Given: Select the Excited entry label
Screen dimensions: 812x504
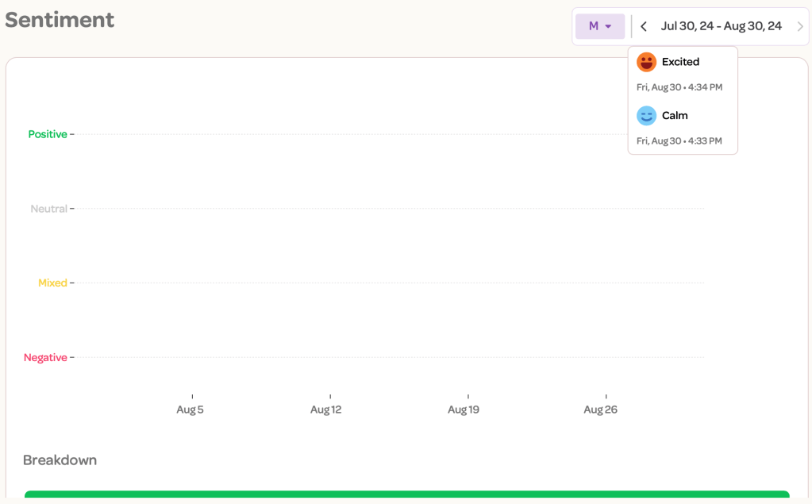Looking at the screenshot, I should [680, 62].
